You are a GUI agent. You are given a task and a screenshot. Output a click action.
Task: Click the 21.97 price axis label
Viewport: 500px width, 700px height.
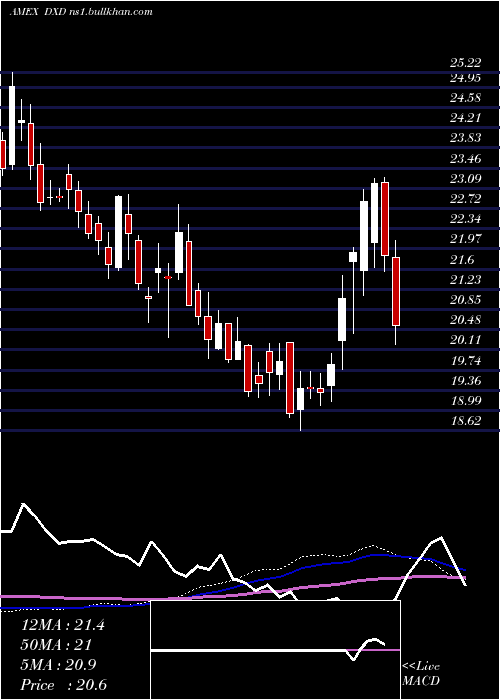click(465, 239)
